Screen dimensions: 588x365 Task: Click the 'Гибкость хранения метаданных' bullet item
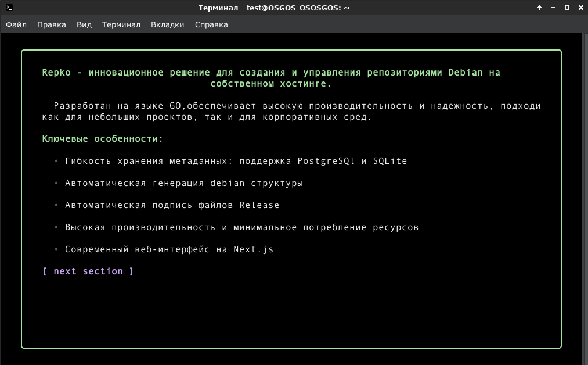(236, 161)
